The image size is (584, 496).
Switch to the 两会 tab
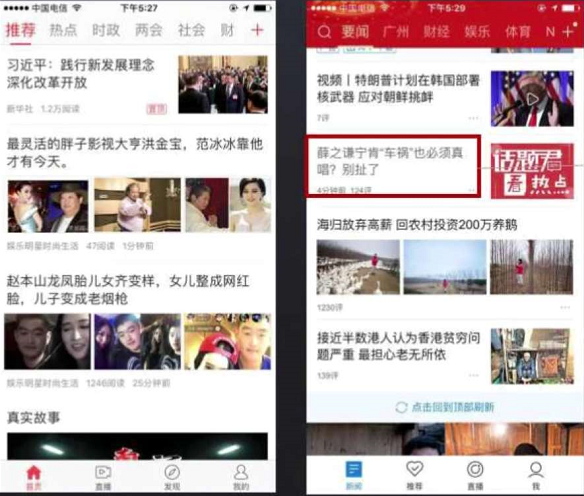tap(149, 30)
